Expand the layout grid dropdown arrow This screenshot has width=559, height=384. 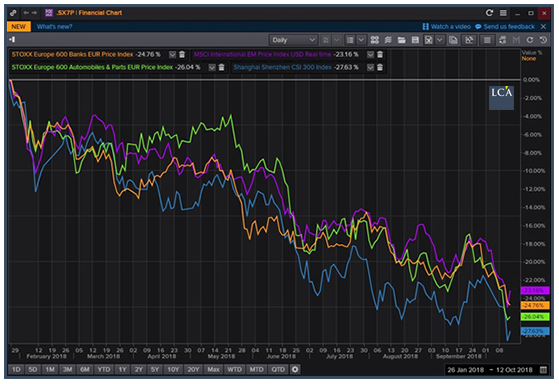point(361,40)
